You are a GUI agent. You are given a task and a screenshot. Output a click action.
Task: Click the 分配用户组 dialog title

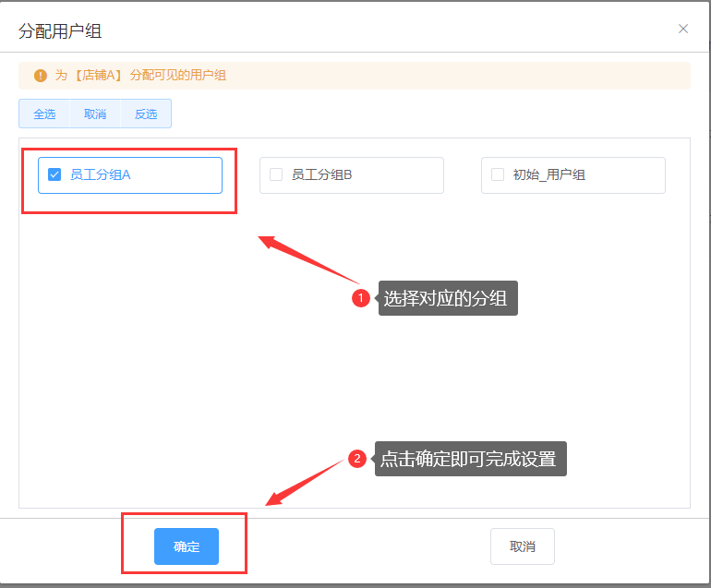pyautogui.click(x=60, y=30)
